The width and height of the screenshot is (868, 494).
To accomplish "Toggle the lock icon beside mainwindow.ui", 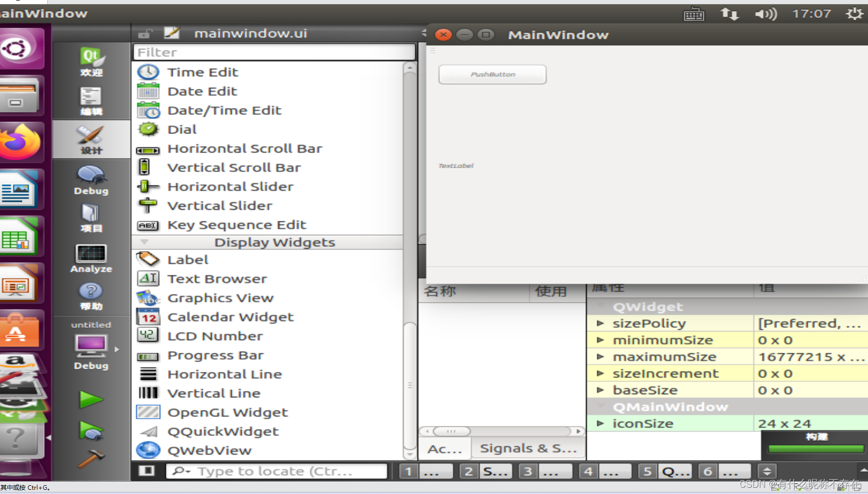I will pyautogui.click(x=144, y=33).
